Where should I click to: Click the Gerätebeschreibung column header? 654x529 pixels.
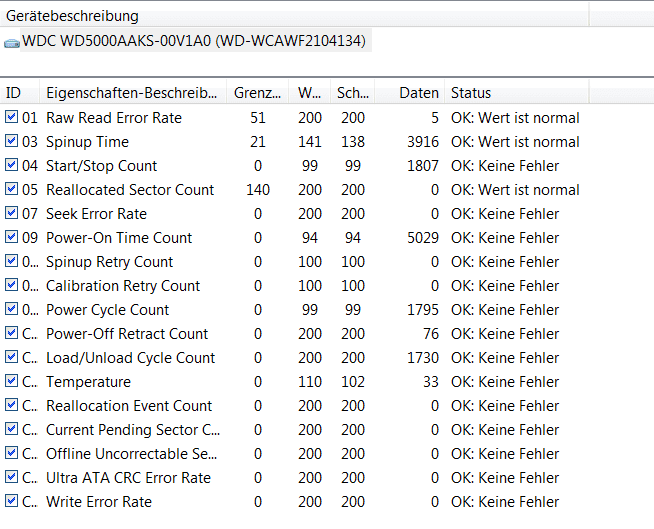[294, 16]
